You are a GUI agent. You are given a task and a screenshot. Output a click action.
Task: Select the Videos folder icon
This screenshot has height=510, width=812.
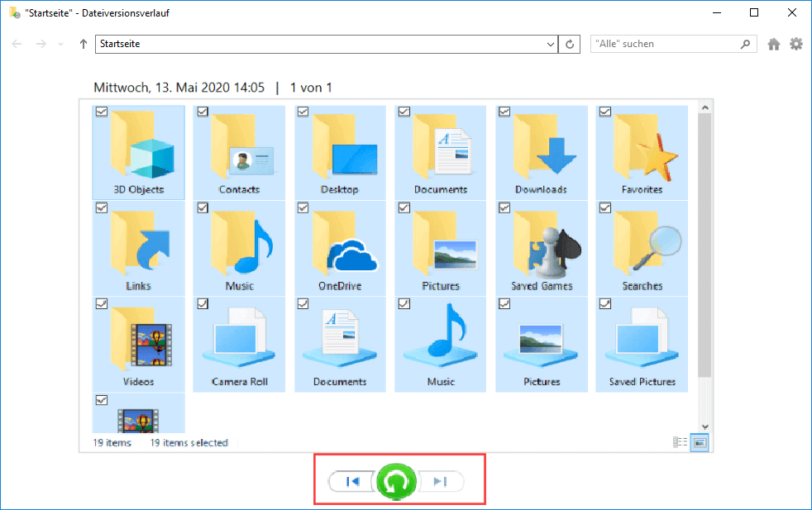pyautogui.click(x=141, y=338)
